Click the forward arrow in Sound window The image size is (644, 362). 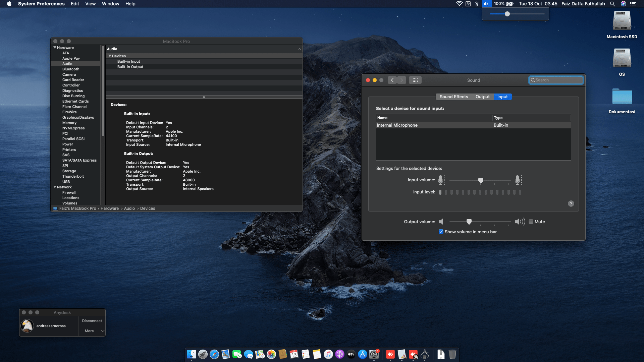pyautogui.click(x=401, y=80)
